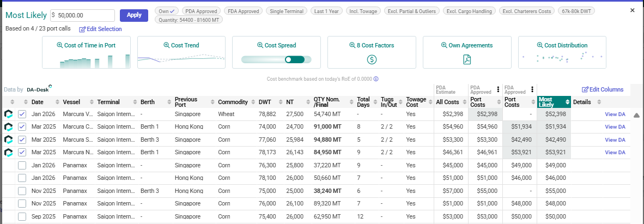Click the Cost Spread slider
Viewport: 644px width, 224px height.
coord(276,59)
